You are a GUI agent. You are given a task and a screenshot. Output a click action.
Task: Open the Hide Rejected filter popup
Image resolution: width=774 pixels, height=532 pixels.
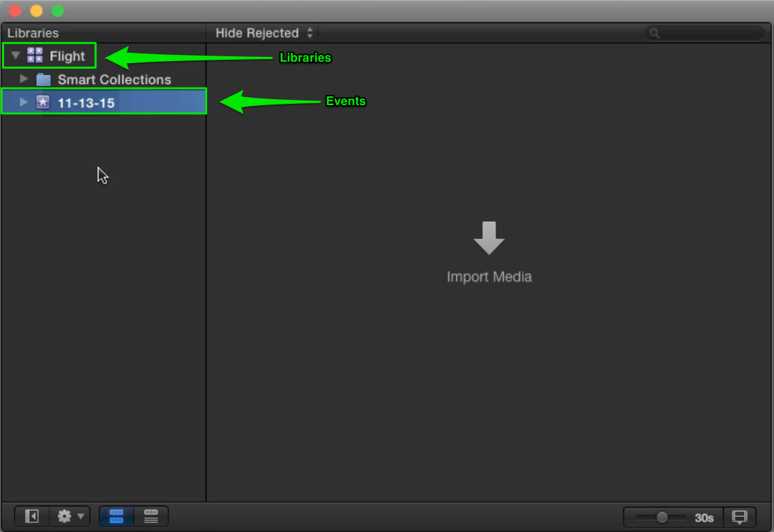pyautogui.click(x=264, y=33)
